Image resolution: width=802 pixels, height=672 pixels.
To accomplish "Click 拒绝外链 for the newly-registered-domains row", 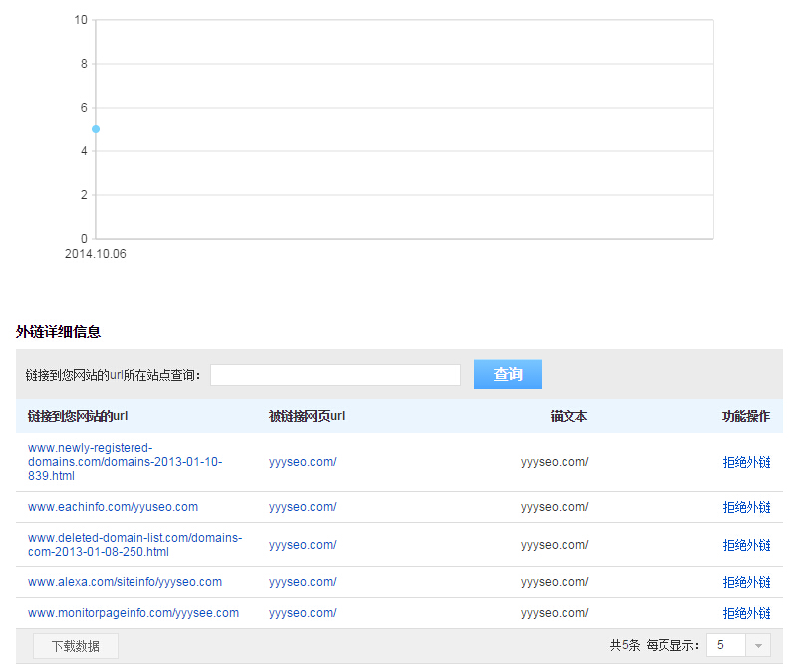I will [746, 462].
